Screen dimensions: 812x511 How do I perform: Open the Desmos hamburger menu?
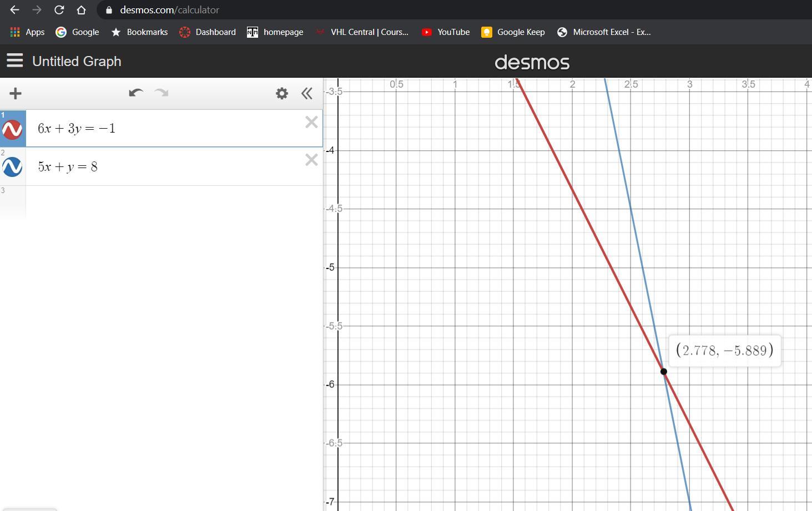click(15, 60)
